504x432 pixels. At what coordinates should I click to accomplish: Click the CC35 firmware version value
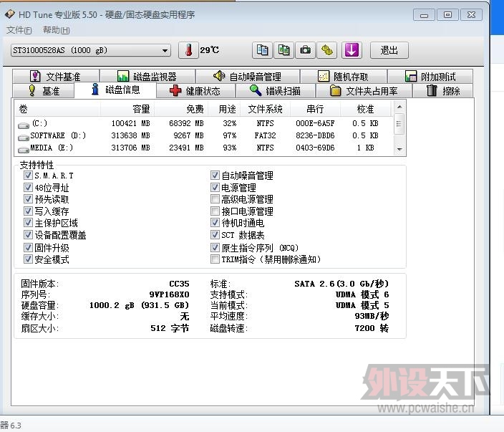[180, 284]
